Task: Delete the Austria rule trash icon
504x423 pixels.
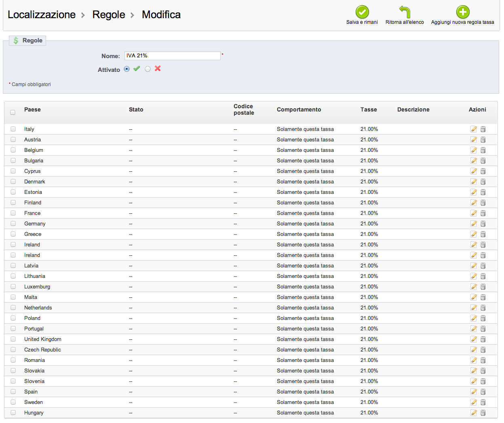Action: [x=483, y=140]
